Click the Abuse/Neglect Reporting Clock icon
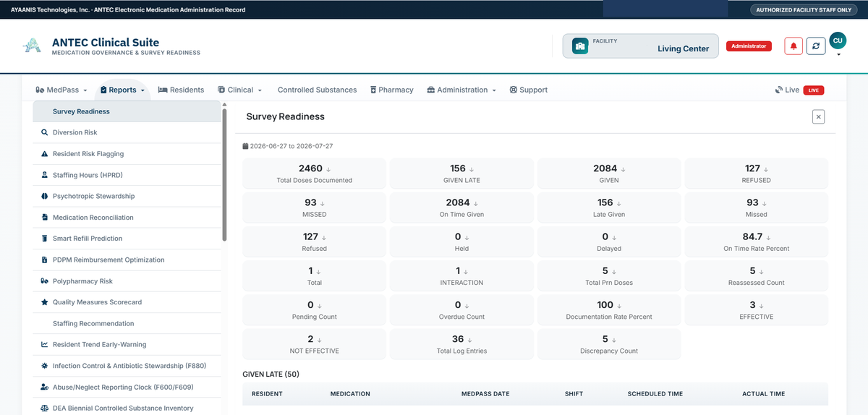Image resolution: width=868 pixels, height=415 pixels. [x=45, y=387]
